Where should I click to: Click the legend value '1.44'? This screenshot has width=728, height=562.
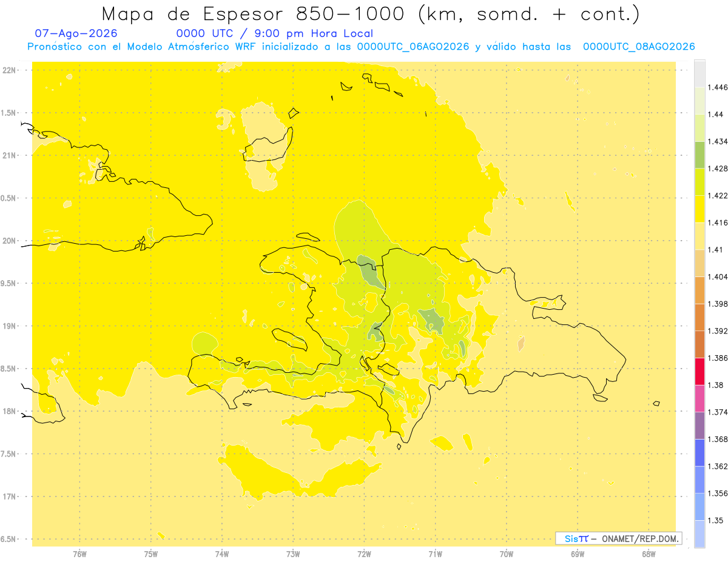coord(715,115)
